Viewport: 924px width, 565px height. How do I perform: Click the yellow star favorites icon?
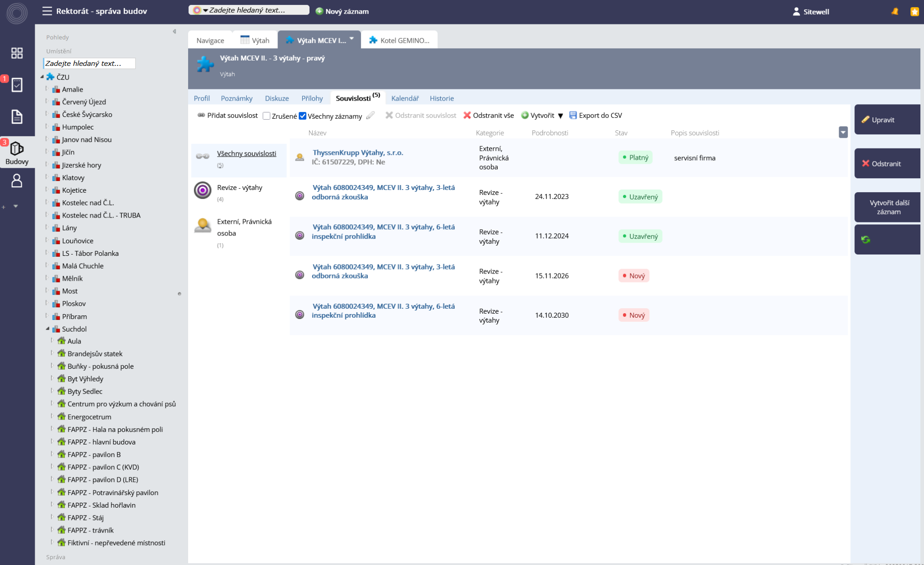(x=915, y=12)
